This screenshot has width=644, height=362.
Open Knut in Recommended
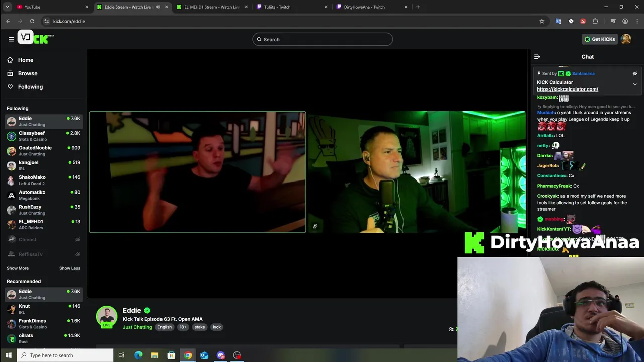44,309
